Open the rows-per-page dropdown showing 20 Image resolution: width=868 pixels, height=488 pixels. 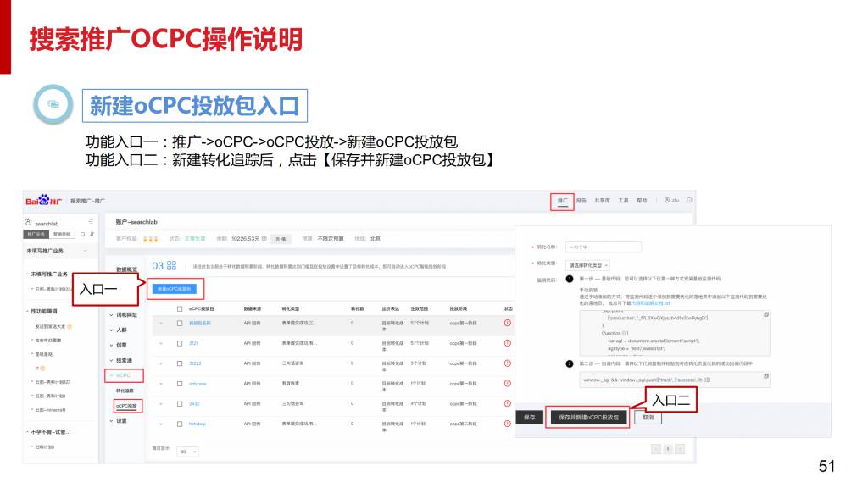coord(188,452)
